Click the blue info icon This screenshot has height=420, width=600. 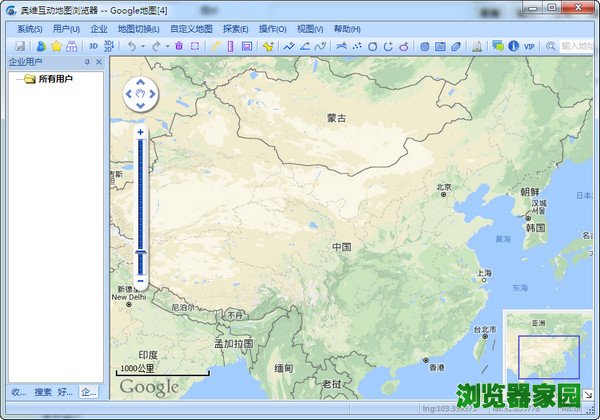pyautogui.click(x=513, y=46)
